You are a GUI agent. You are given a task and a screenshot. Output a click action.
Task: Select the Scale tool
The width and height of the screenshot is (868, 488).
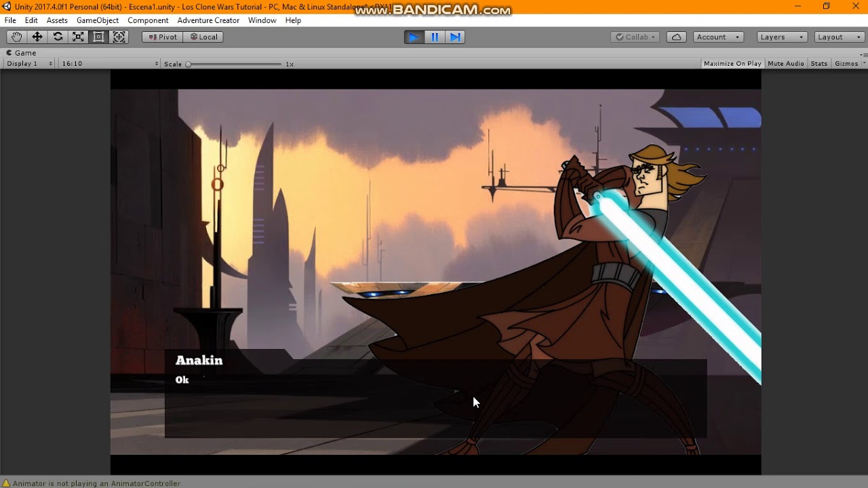tap(78, 37)
